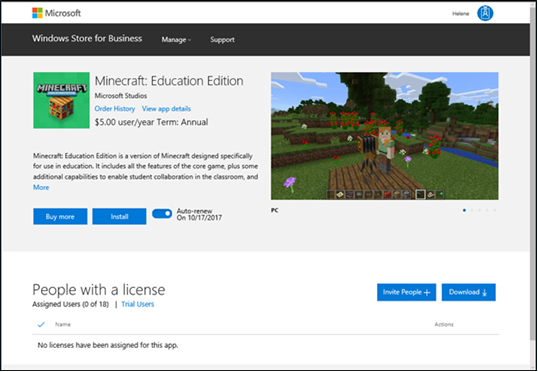Screen dimensions: 538x372
Task: Click Invite People button
Action: point(406,292)
